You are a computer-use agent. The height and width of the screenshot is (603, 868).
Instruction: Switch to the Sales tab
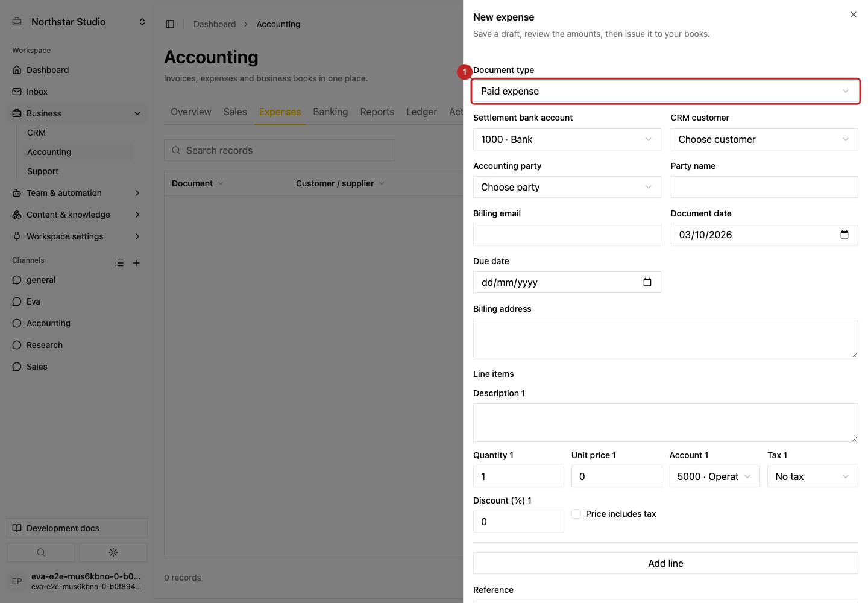point(235,112)
